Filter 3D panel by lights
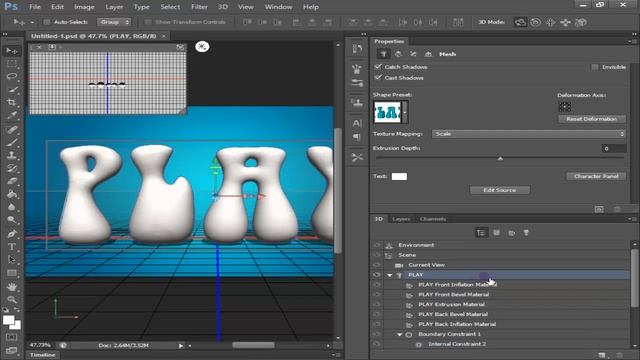 [526, 233]
